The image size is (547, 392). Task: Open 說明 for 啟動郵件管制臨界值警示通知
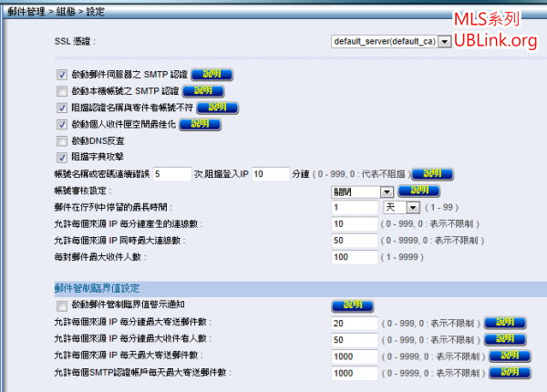tap(352, 305)
